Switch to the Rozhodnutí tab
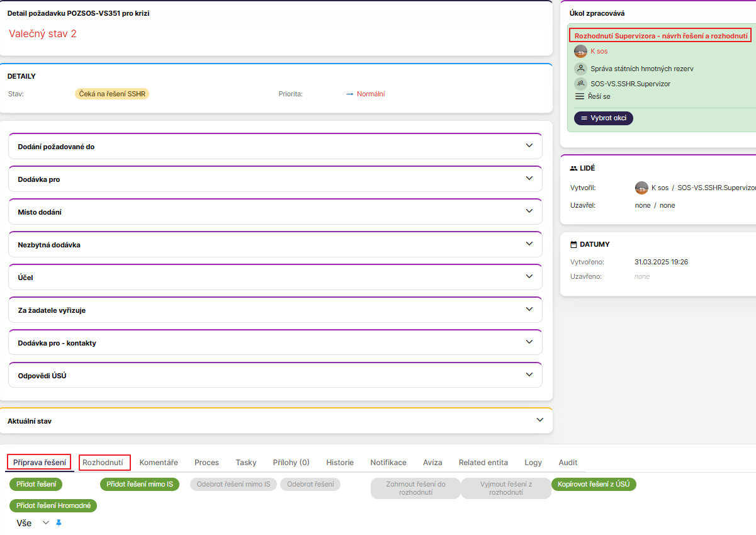 pyautogui.click(x=103, y=463)
